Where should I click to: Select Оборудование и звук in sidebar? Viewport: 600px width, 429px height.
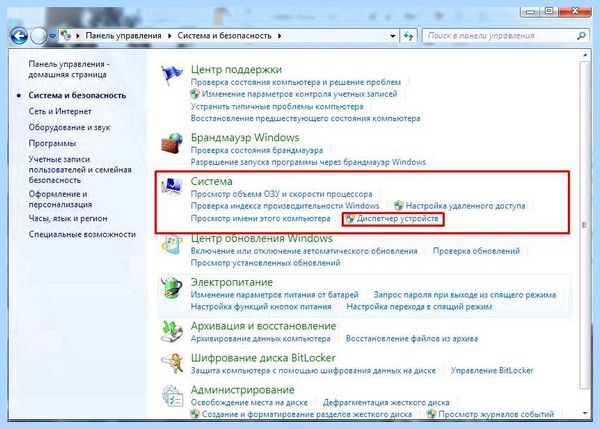coord(69,127)
